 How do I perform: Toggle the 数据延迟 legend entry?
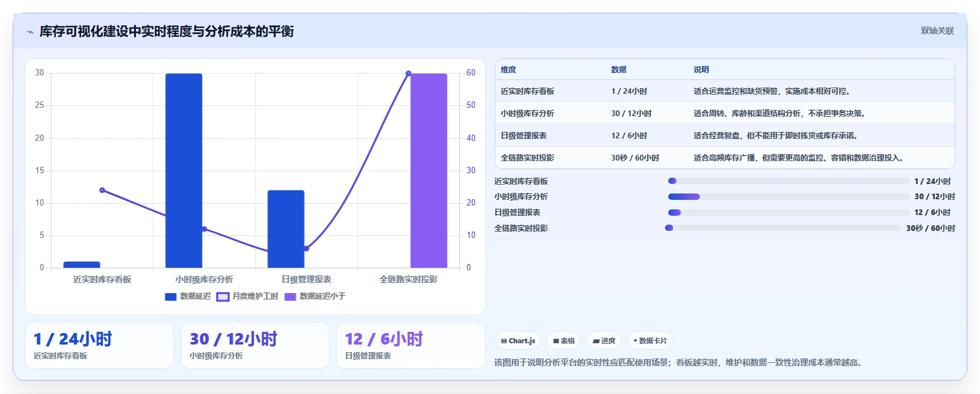pos(187,296)
